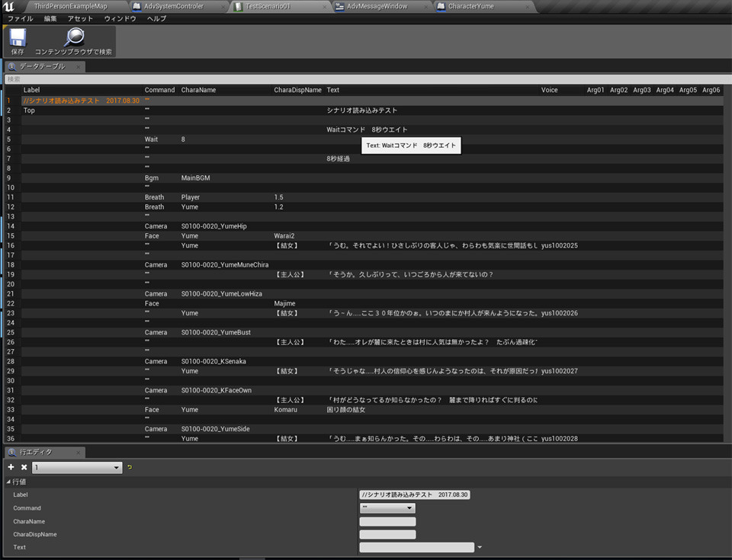Open the アセット menu
Screen dimensions: 732x560
coord(80,18)
